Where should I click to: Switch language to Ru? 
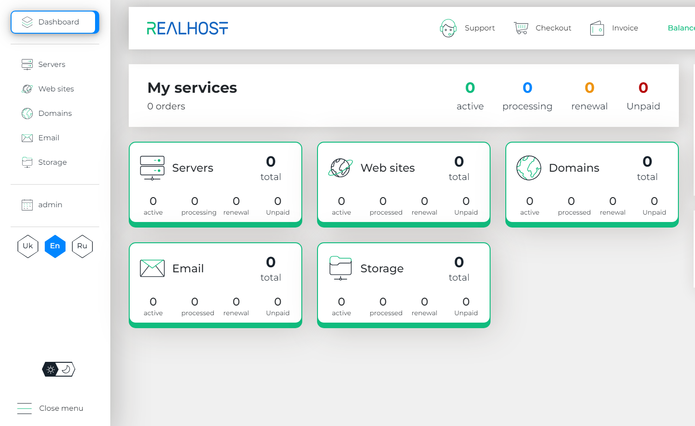click(82, 246)
